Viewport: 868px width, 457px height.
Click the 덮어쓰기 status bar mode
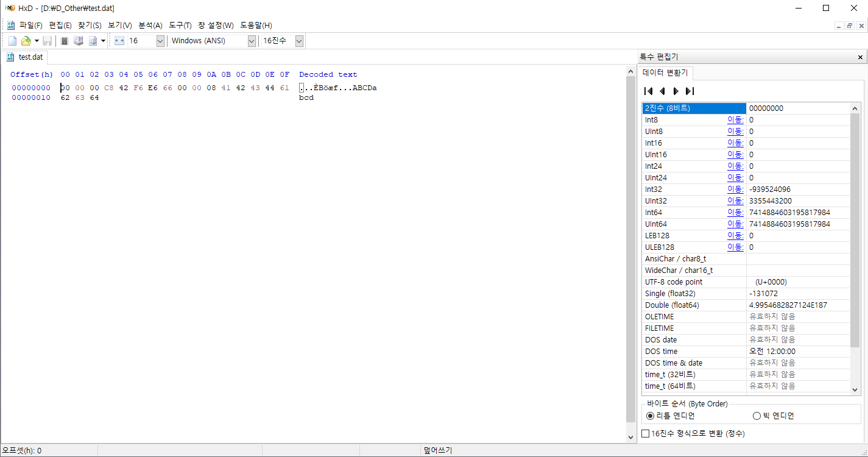point(438,451)
